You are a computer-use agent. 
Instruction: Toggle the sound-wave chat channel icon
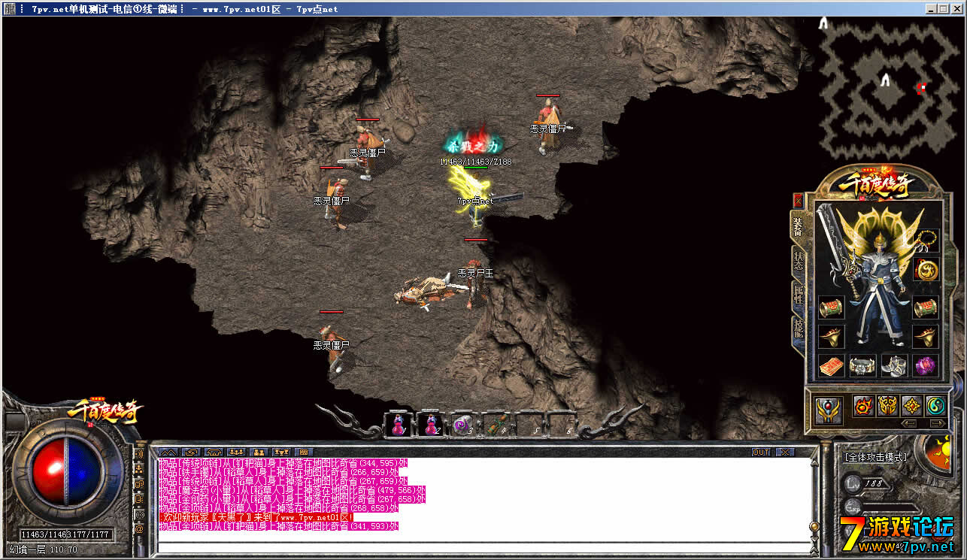click(139, 453)
